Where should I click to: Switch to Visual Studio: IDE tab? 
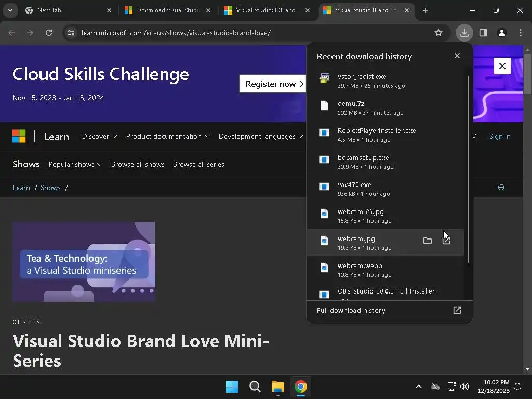click(267, 10)
